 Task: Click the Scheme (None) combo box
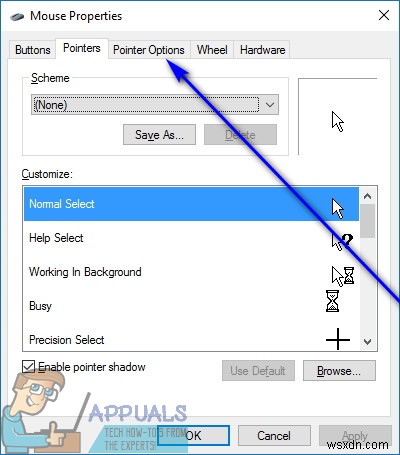coord(155,105)
